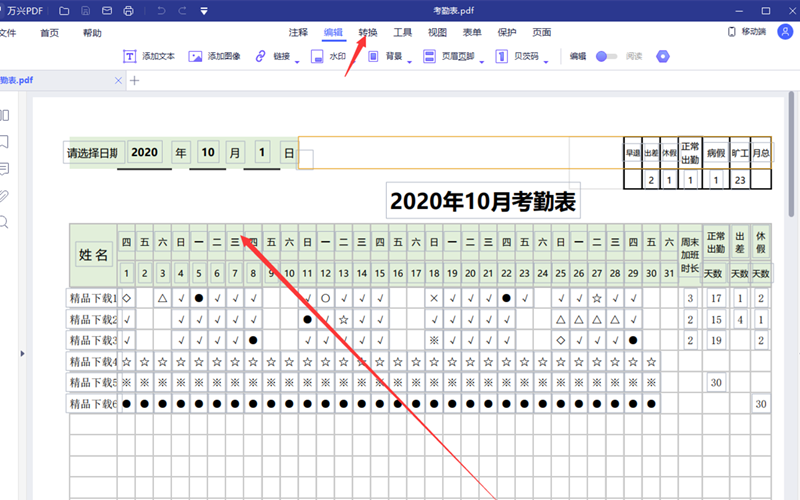Click the plus icon to add new tab
800x500 pixels.
(x=135, y=81)
